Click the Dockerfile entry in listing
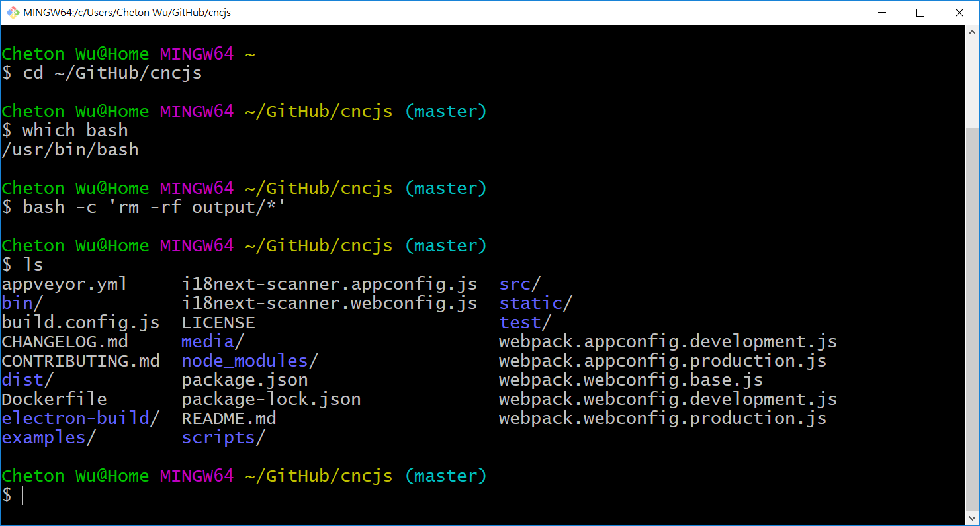 tap(54, 400)
